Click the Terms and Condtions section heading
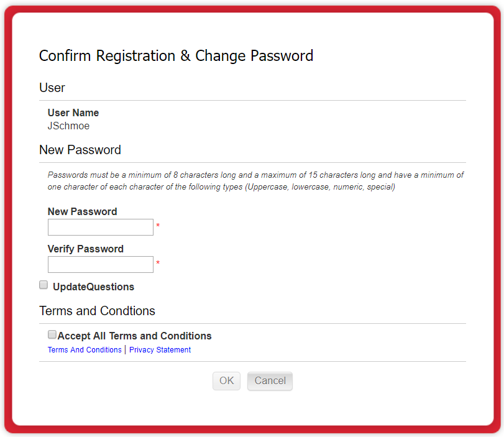This screenshot has width=504, height=437. tap(97, 311)
